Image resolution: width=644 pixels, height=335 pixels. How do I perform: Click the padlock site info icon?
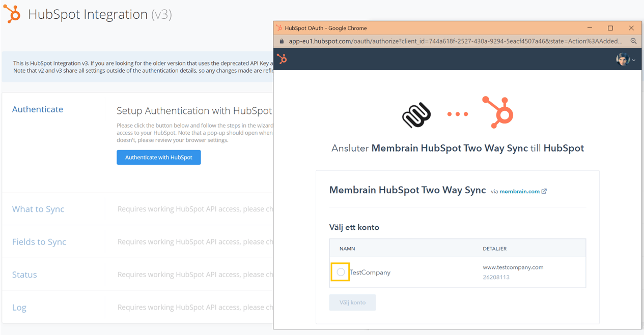click(x=282, y=41)
